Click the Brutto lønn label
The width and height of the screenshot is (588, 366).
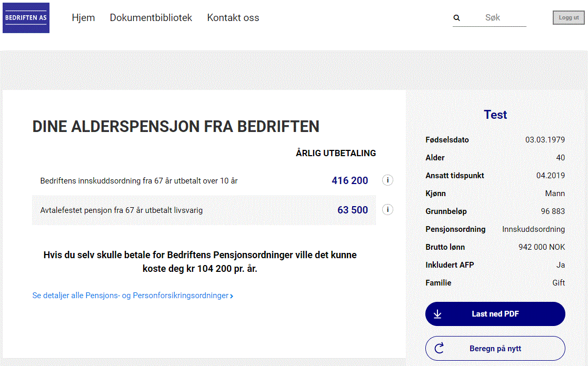(x=445, y=247)
